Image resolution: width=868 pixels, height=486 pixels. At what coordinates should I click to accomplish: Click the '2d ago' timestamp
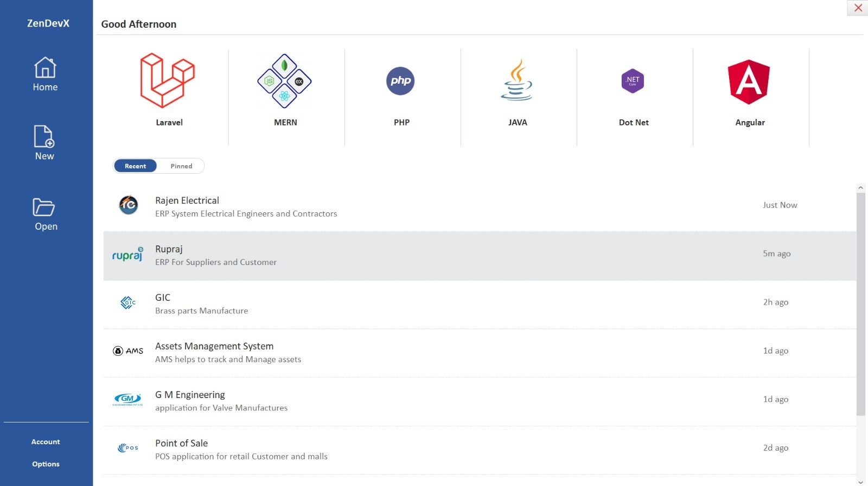click(776, 448)
